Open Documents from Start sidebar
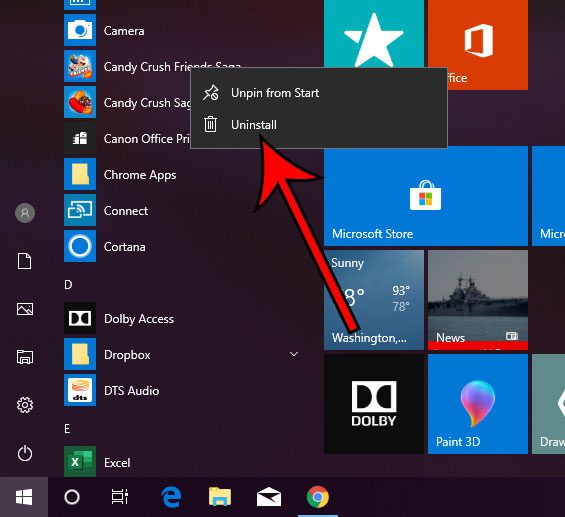Viewport: 565px width, 517px height. pyautogui.click(x=25, y=261)
